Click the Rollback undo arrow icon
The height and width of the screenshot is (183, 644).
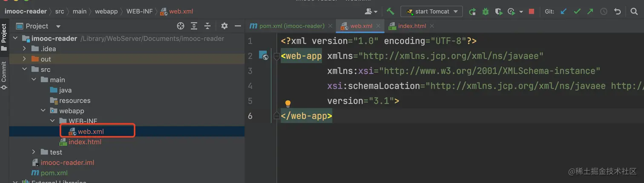(x=617, y=12)
